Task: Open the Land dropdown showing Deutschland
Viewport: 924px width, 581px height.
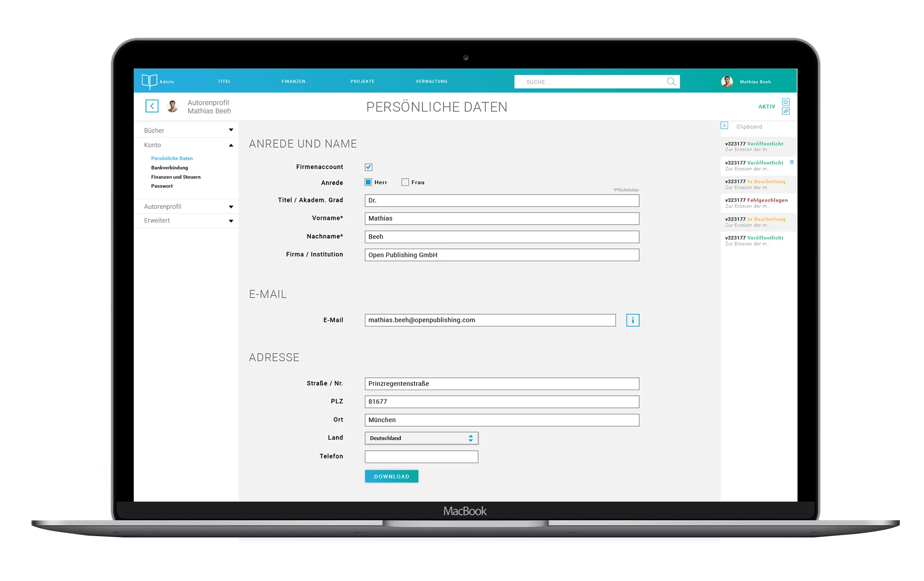Action: [422, 438]
